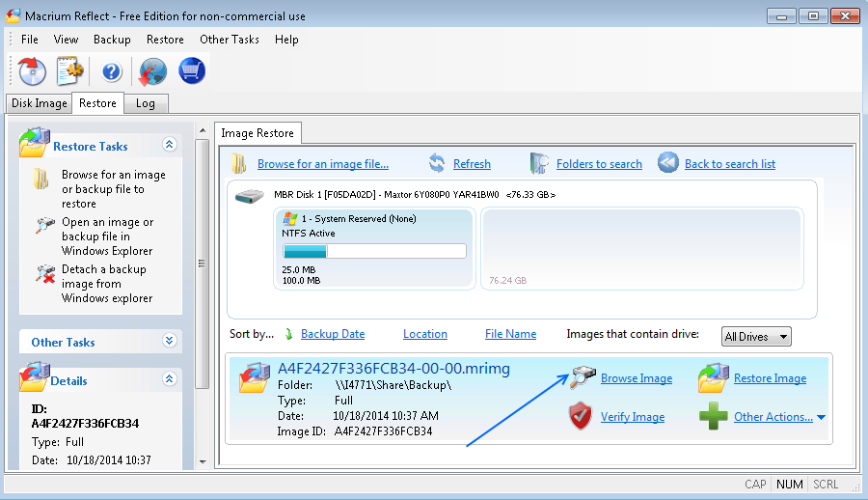The image size is (868, 500).
Task: Open the Help menu
Action: [x=286, y=40]
